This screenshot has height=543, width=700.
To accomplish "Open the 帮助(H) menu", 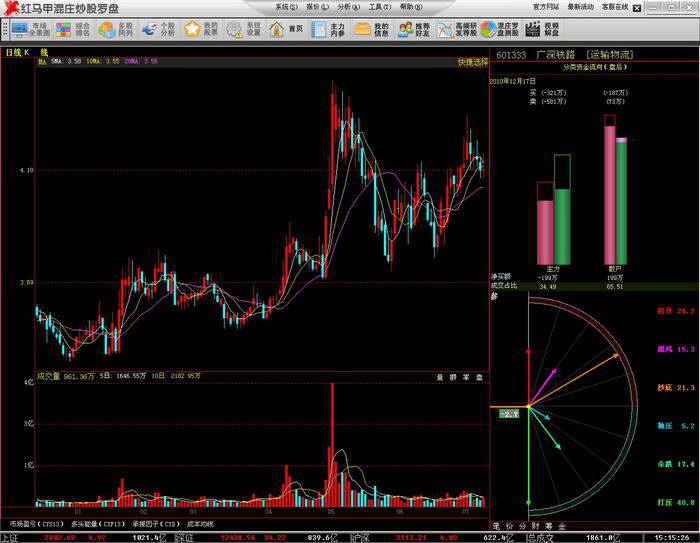I will point(411,7).
